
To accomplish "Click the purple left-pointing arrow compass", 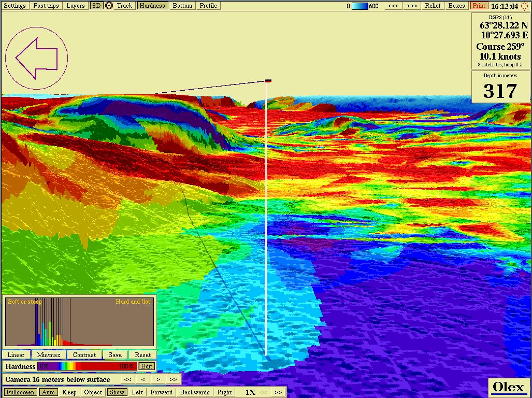I will (36, 58).
